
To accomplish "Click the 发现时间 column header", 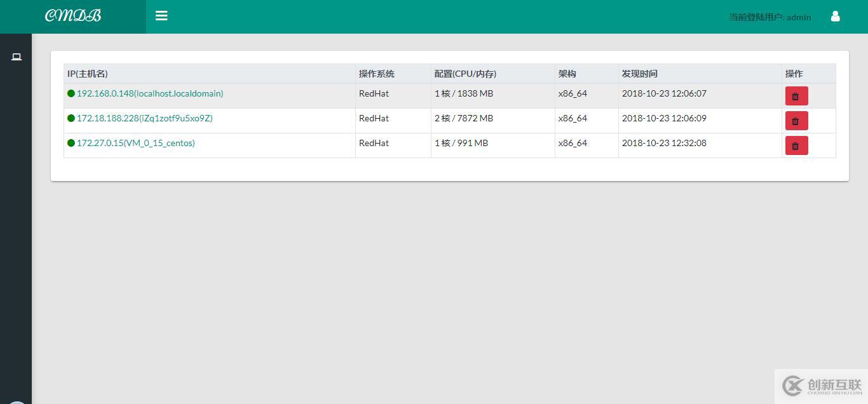I will [x=639, y=74].
